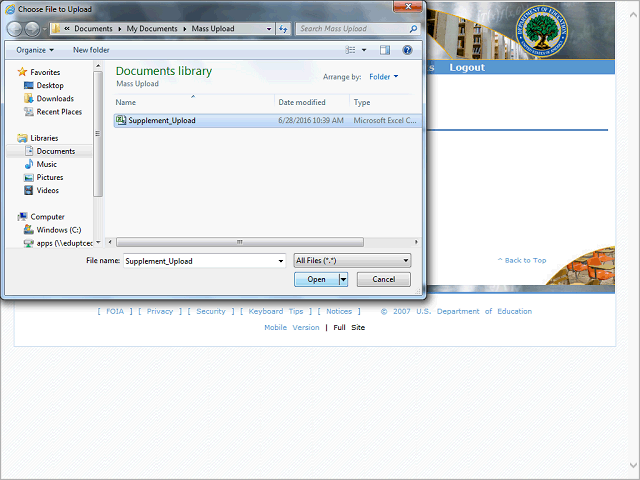Expand the File name dropdown arrow
The height and width of the screenshot is (480, 640).
coord(281,261)
